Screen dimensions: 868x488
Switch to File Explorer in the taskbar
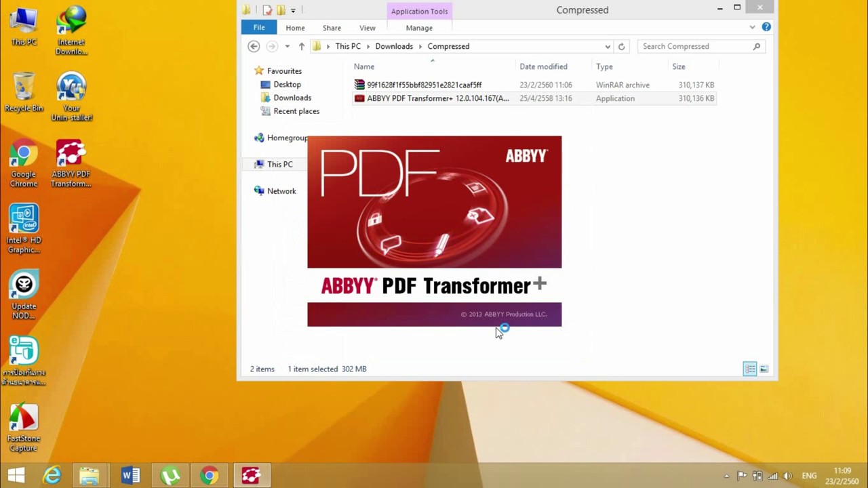tap(89, 476)
